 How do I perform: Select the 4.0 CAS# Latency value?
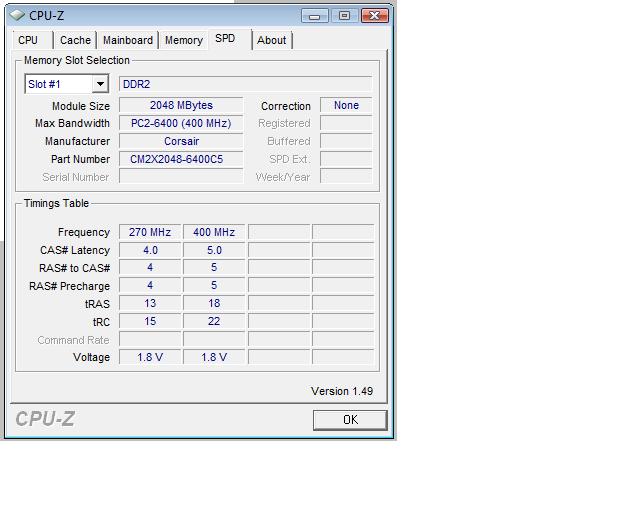click(150, 250)
